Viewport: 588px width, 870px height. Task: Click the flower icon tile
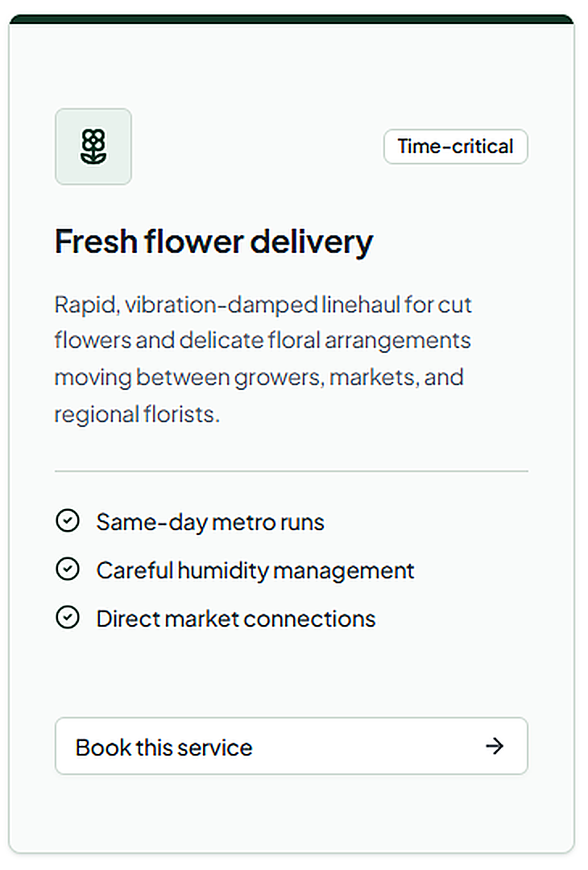pos(93,147)
